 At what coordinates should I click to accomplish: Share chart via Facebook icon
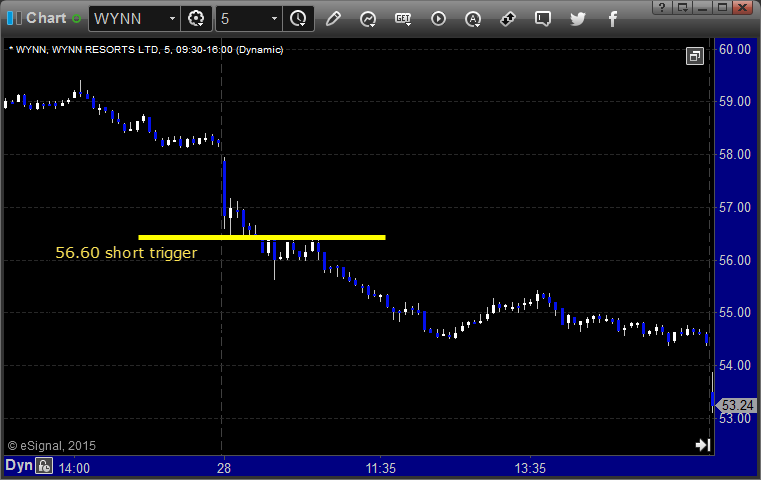tap(612, 19)
